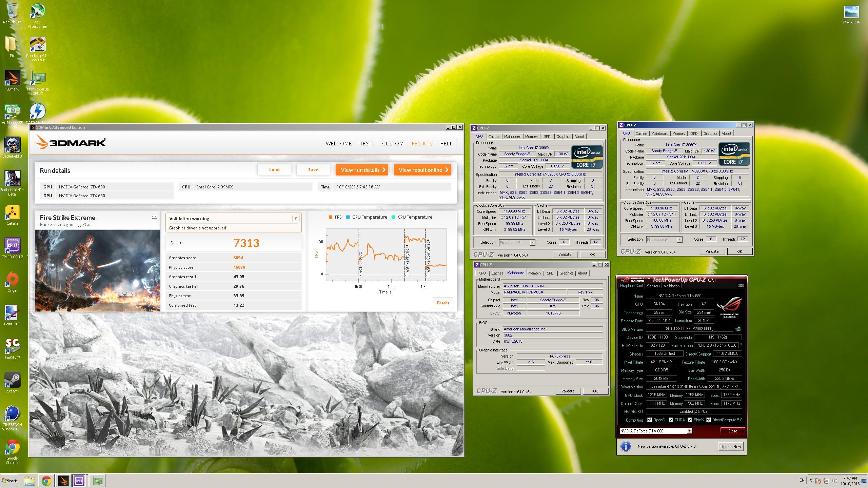Switch to the Sensors tab in GPU-Z

[653, 286]
